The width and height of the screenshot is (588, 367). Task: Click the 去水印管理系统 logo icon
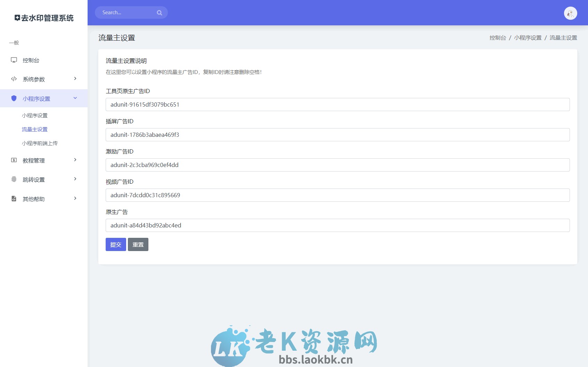[x=16, y=18]
